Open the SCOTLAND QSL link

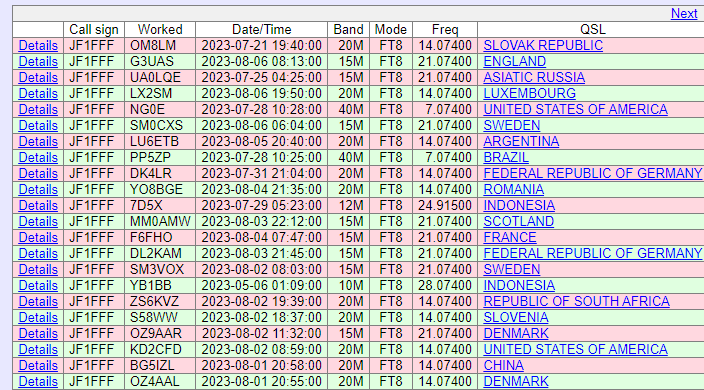coord(519,221)
